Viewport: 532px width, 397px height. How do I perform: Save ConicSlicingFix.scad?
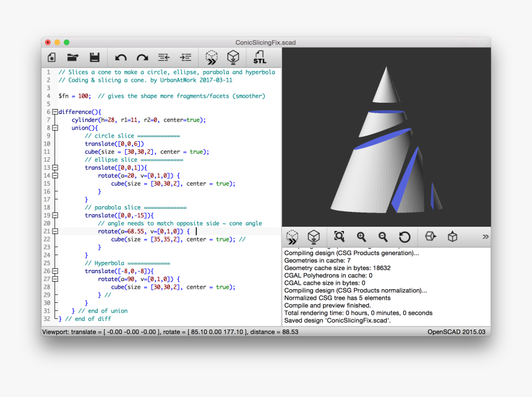(94, 57)
